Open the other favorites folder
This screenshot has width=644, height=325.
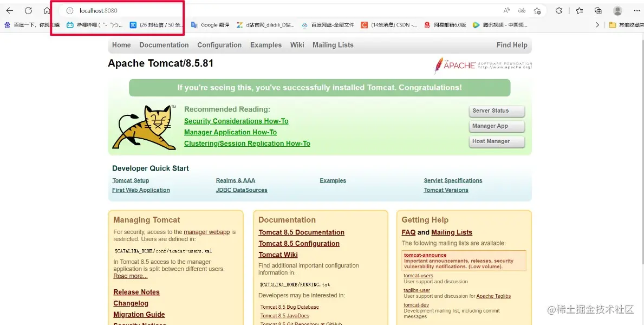pyautogui.click(x=626, y=25)
